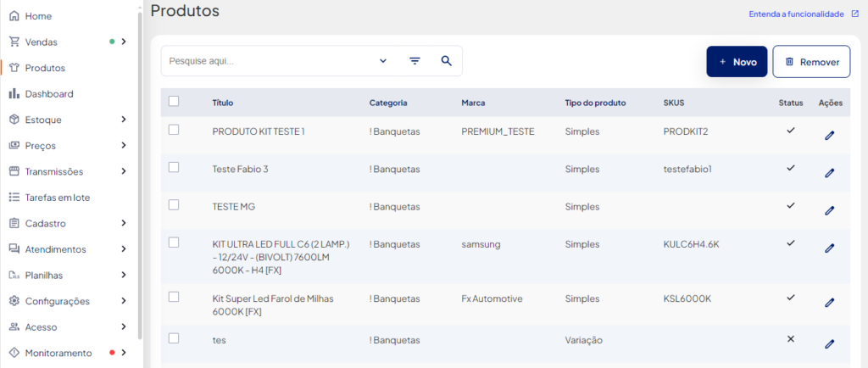Expand the Planilhas submenu chevron

pos(124,275)
